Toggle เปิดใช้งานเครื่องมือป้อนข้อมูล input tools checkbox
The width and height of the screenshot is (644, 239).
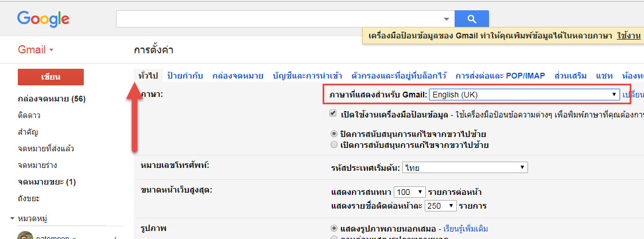click(x=333, y=113)
